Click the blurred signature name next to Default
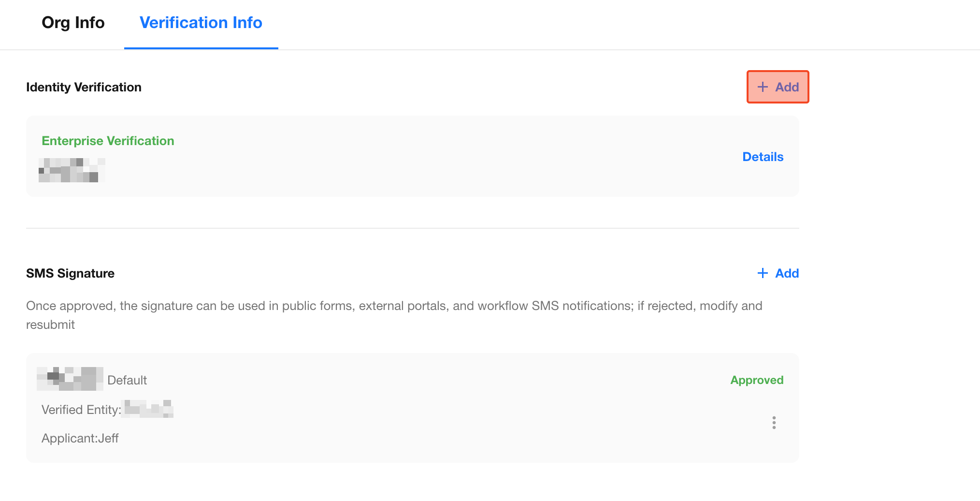 tap(70, 379)
